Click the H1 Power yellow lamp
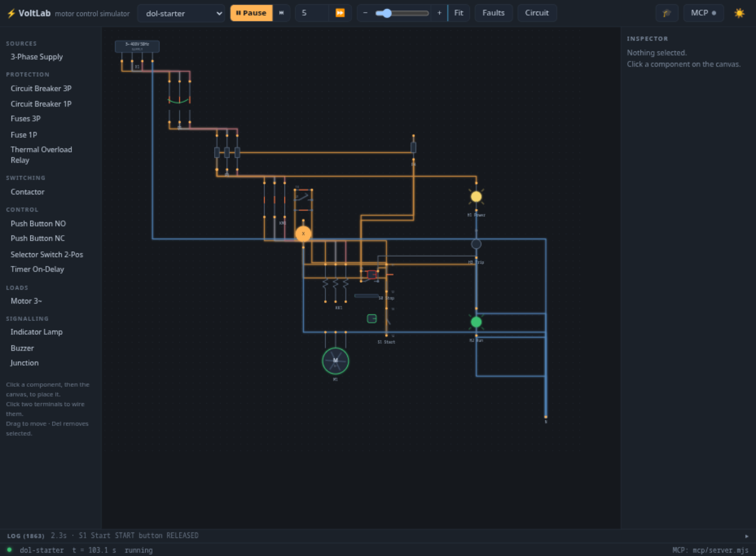 click(476, 196)
